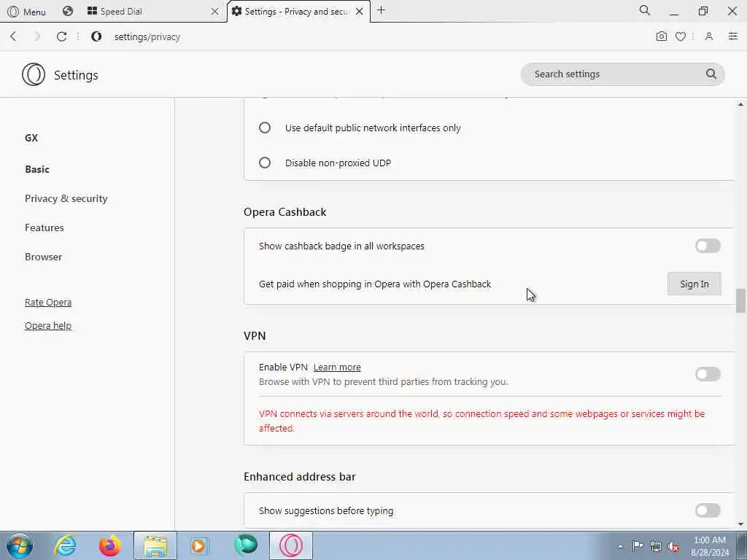Screen dimensions: 747x560
Task: Click the page scrollbar thumb
Action: pyautogui.click(x=740, y=300)
